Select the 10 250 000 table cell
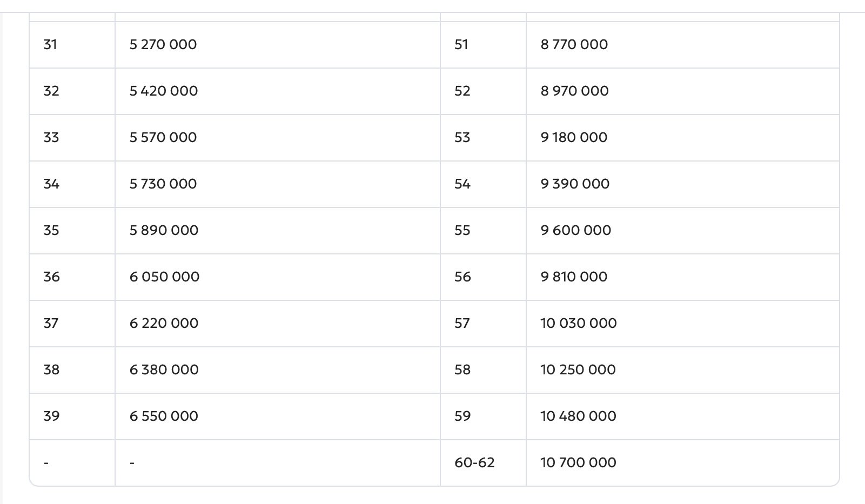Image resolution: width=865 pixels, height=504 pixels. (578, 369)
